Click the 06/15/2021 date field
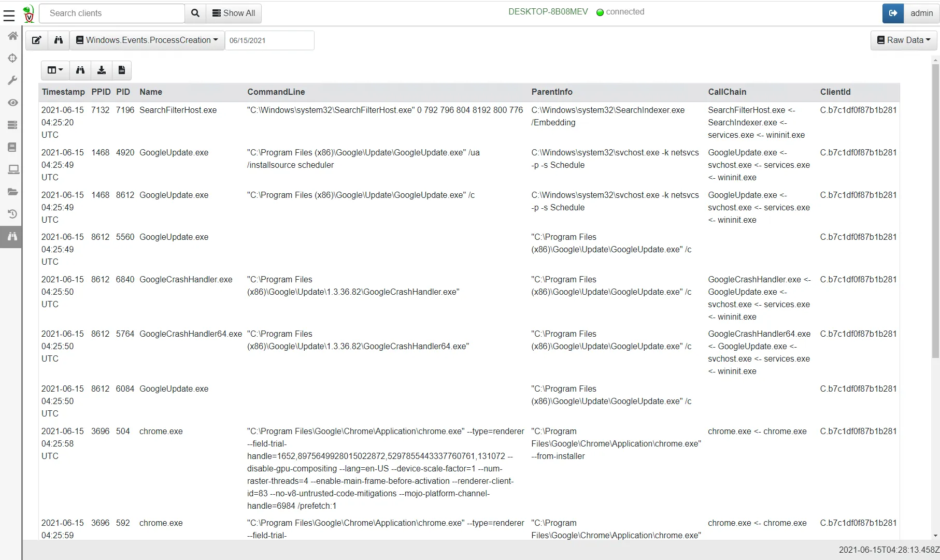940x560 pixels. click(269, 40)
